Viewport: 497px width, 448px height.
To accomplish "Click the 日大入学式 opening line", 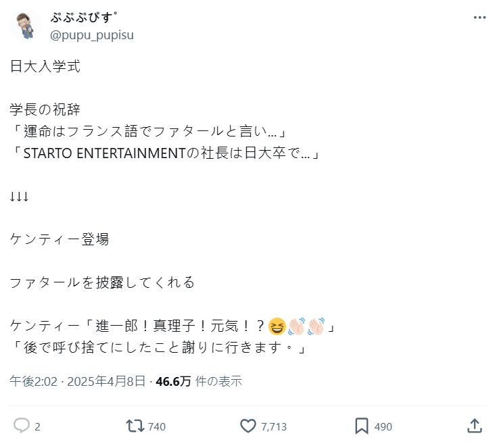I will (x=46, y=66).
